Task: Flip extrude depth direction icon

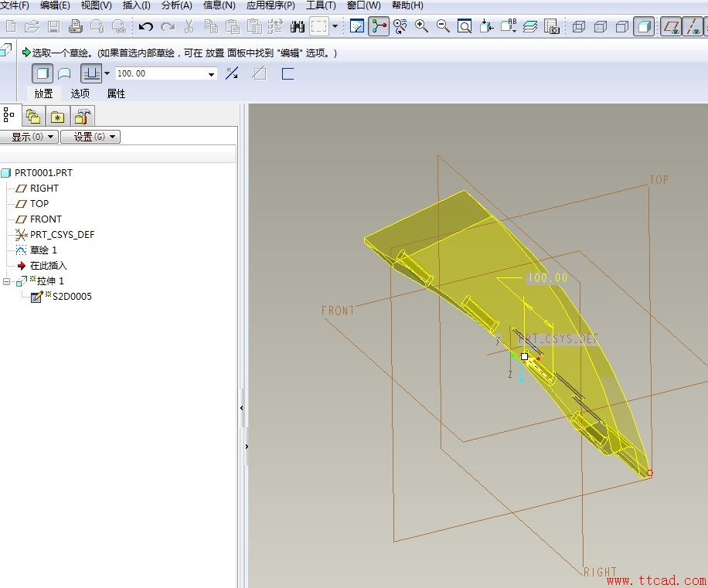Action: (x=232, y=74)
